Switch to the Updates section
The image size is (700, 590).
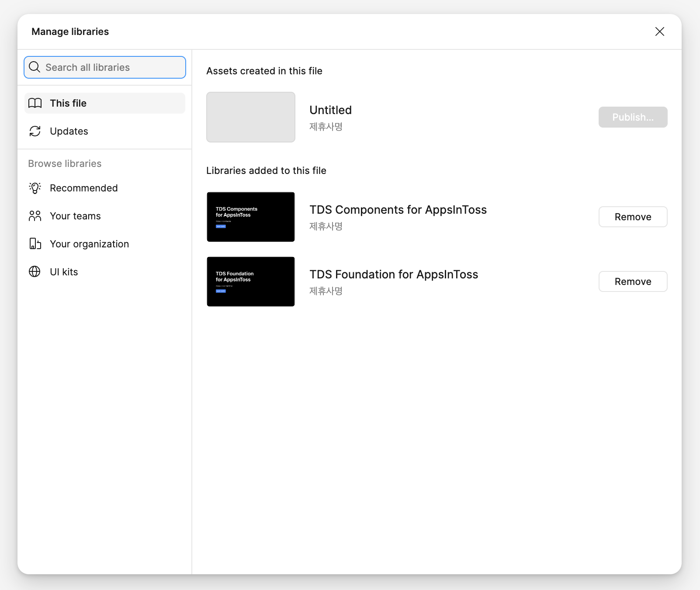tap(105, 131)
